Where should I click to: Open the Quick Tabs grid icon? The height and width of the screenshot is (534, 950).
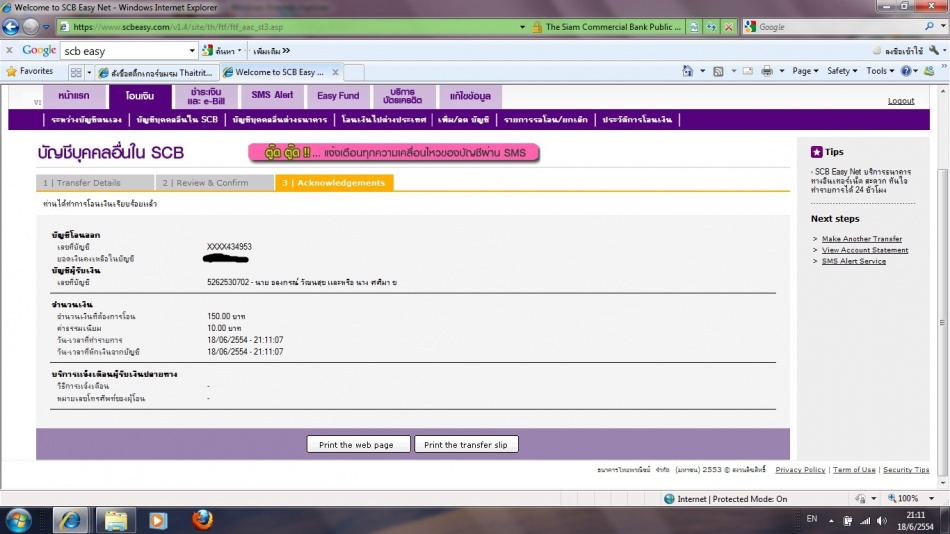tap(76, 72)
